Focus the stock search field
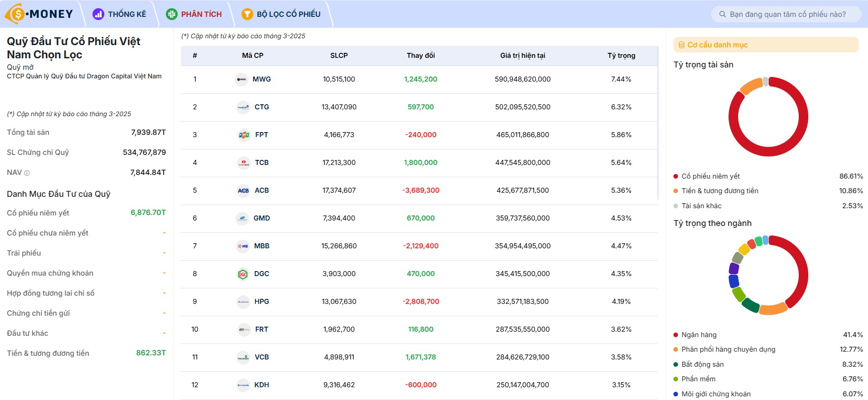 [786, 14]
